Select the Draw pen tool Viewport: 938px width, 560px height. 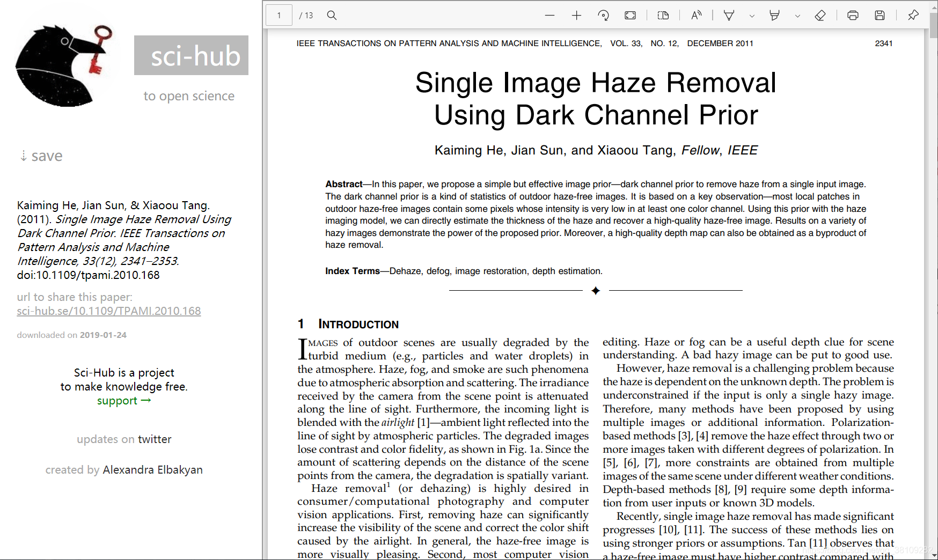pyautogui.click(x=729, y=16)
